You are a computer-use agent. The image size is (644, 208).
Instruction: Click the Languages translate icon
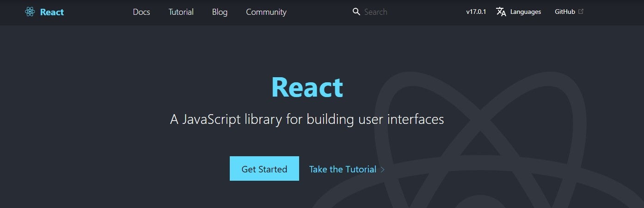click(x=501, y=12)
